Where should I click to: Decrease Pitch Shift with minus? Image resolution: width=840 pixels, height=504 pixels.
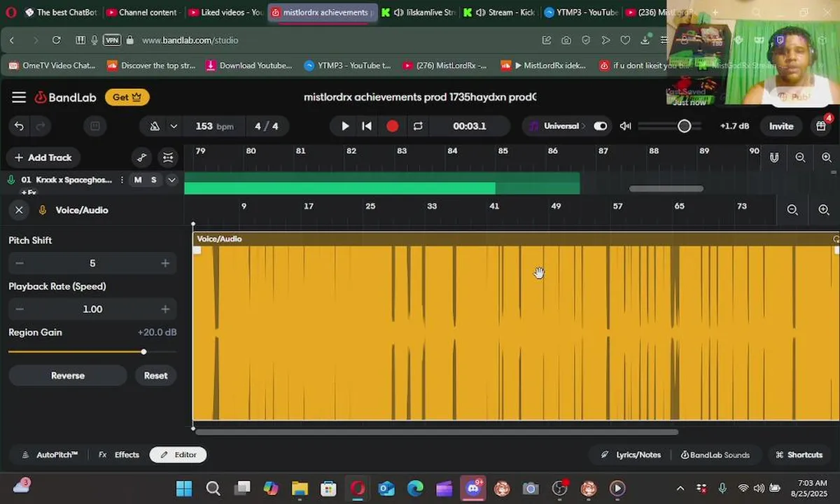[x=20, y=263]
